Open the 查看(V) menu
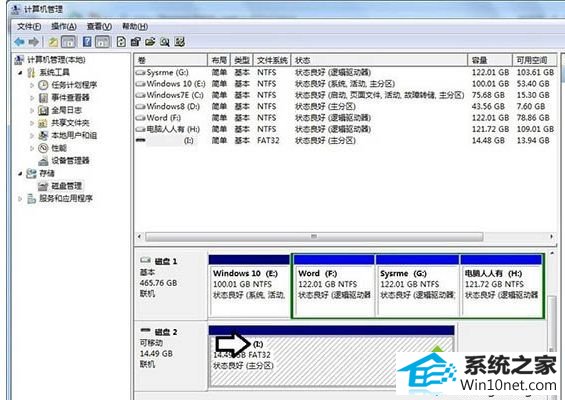565x400 pixels. coord(99,27)
